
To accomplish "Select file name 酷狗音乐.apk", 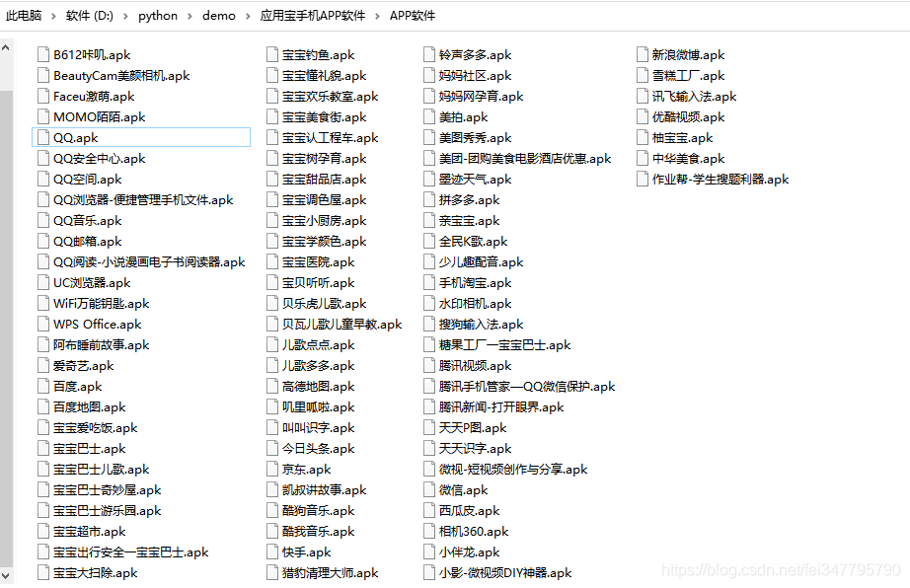I will point(319,511).
